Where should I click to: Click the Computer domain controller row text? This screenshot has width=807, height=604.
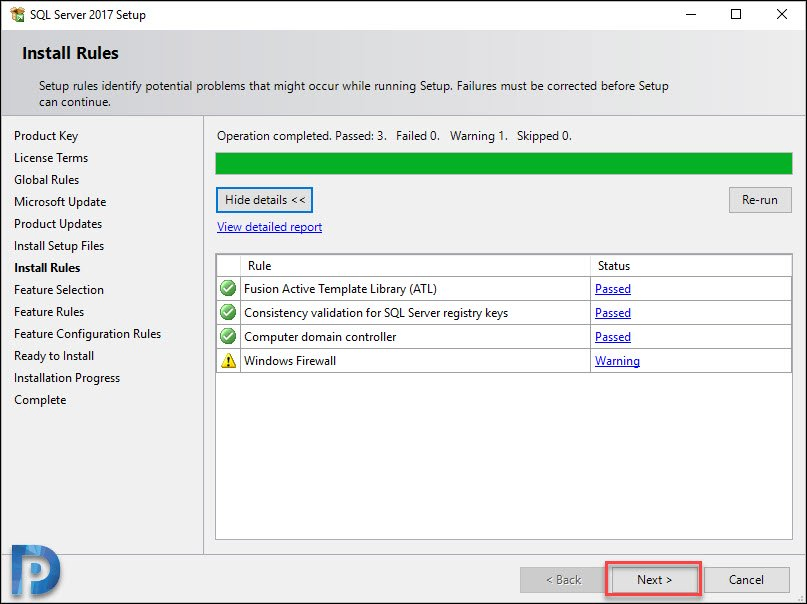click(x=320, y=337)
